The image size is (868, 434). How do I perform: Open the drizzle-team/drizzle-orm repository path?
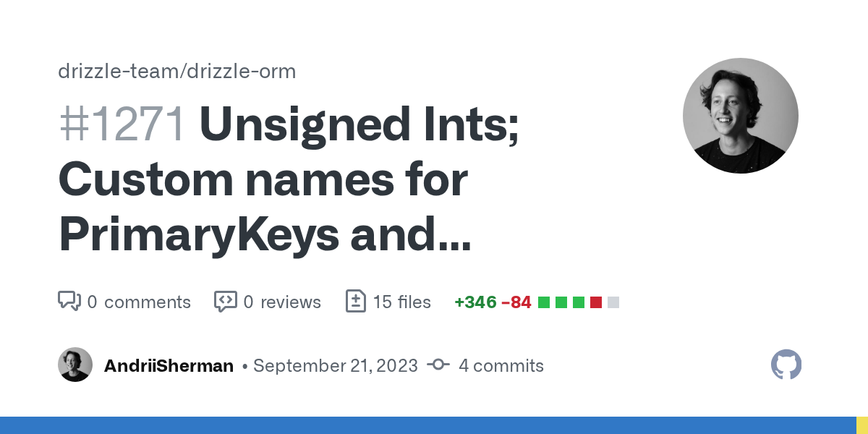pos(177,72)
